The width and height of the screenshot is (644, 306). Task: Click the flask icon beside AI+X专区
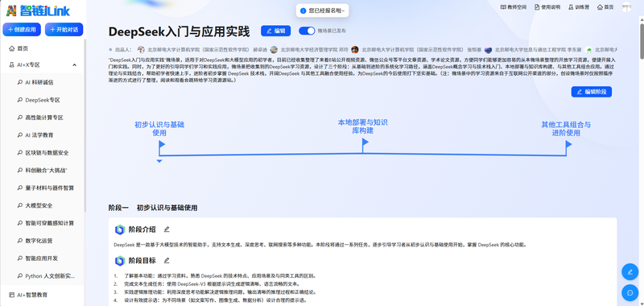(11, 65)
